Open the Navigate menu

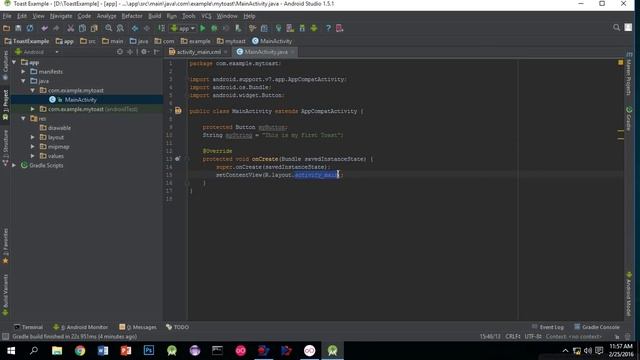pos(61,16)
